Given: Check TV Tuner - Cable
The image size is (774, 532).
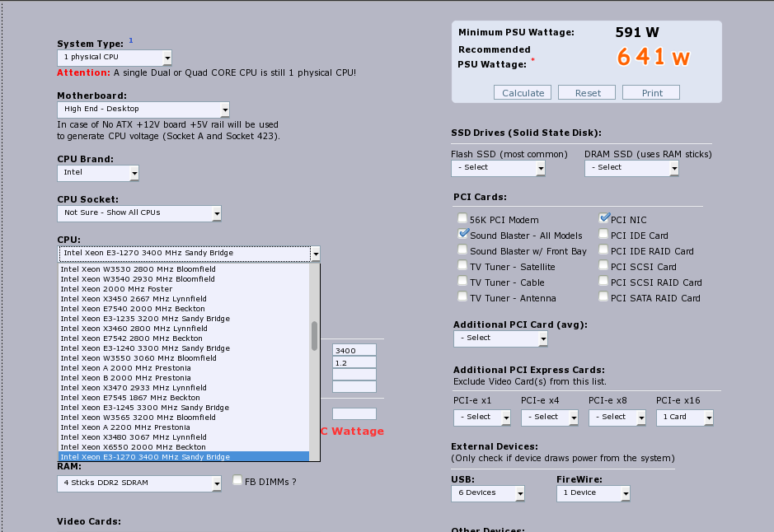Looking at the screenshot, I should [462, 281].
